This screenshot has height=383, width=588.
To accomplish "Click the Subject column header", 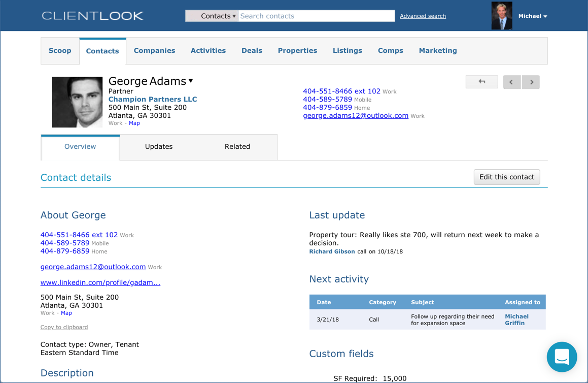I will tap(422, 302).
